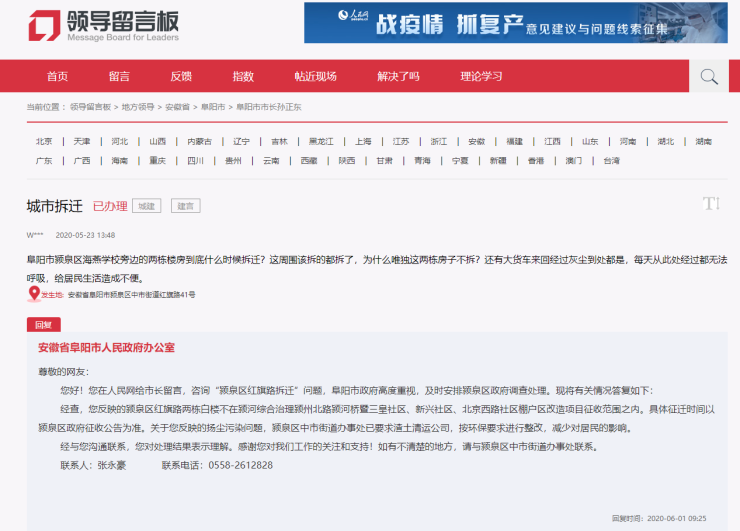Click the 领导留言板 logo
Screen dimensions: 740x531
[x=104, y=25]
